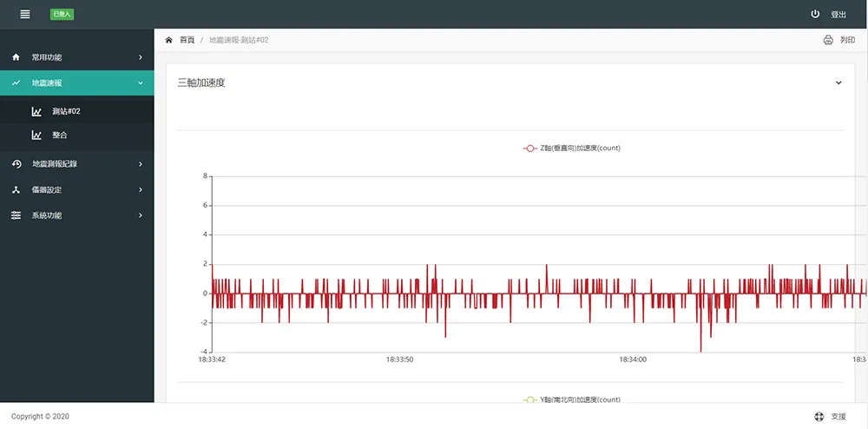The image size is (868, 429).
Task: Click the power icon beside 登出
Action: 815,14
